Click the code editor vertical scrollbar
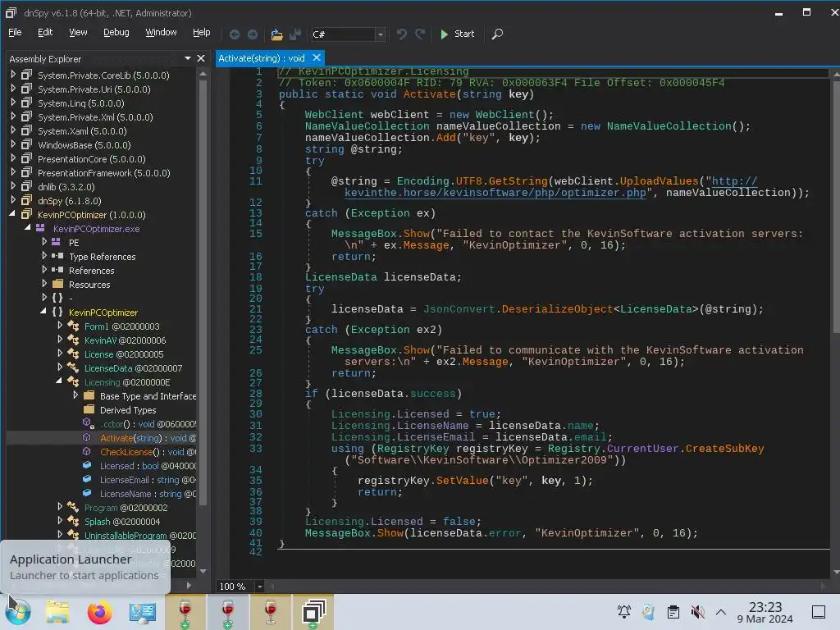 click(836, 206)
